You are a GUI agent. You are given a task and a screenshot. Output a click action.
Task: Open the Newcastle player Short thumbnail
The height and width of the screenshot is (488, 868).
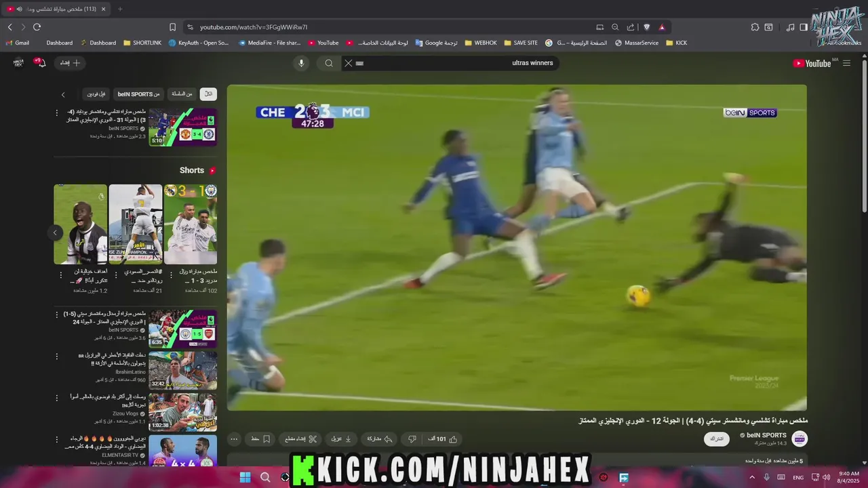pyautogui.click(x=81, y=224)
